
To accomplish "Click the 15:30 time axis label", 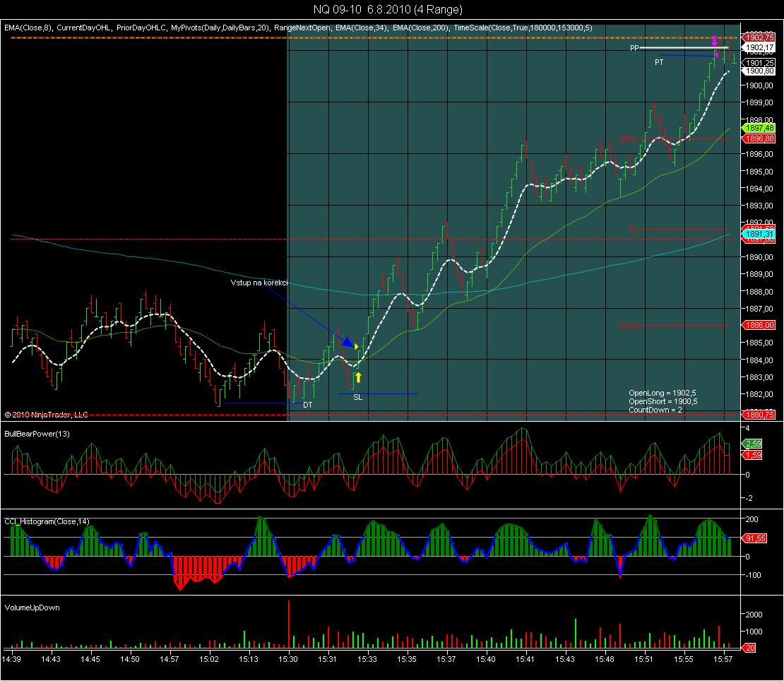I will pyautogui.click(x=287, y=659).
